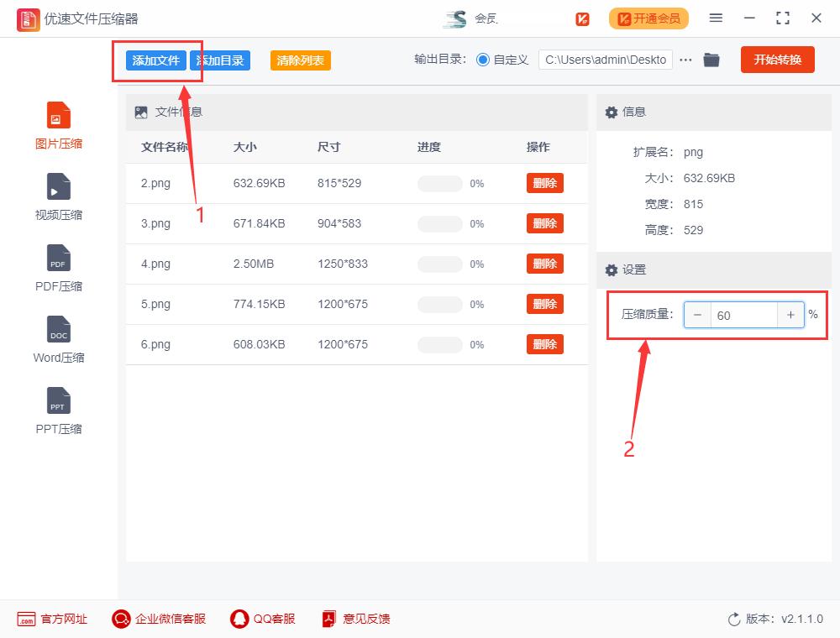840x638 pixels.
Task: Edit the compression quality value field
Action: tap(743, 314)
